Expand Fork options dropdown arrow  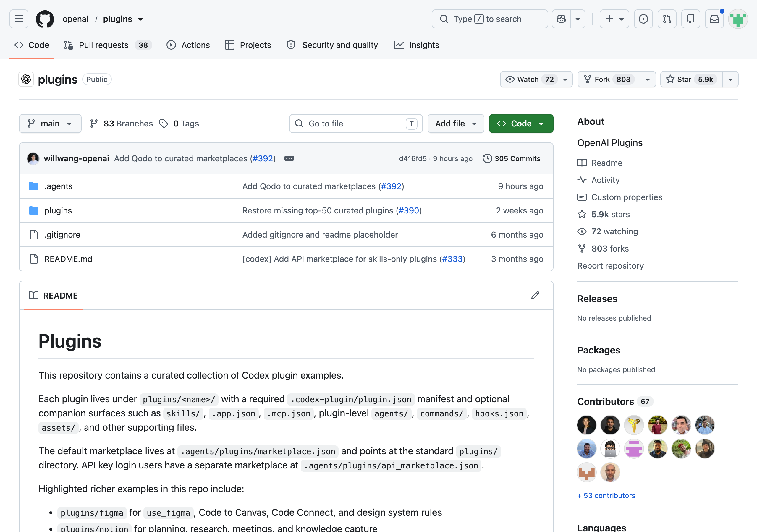648,79
